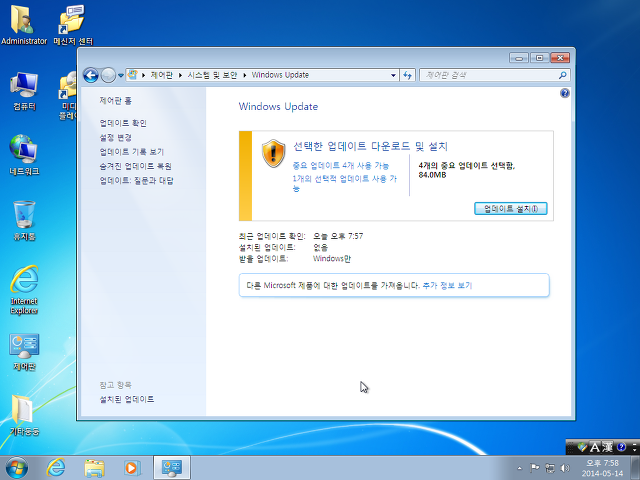This screenshot has height=480, width=640.
Task: Expand the address bar history dropdown
Action: [x=393, y=75]
